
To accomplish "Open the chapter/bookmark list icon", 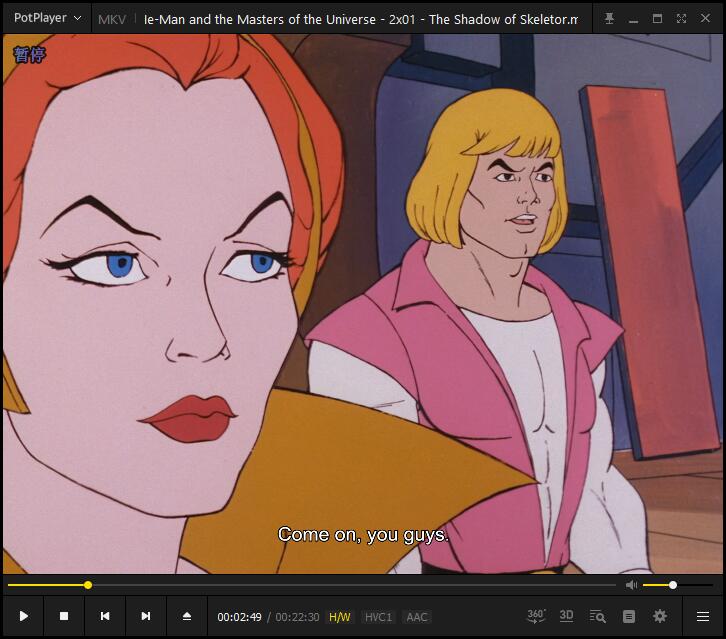I will pos(629,616).
